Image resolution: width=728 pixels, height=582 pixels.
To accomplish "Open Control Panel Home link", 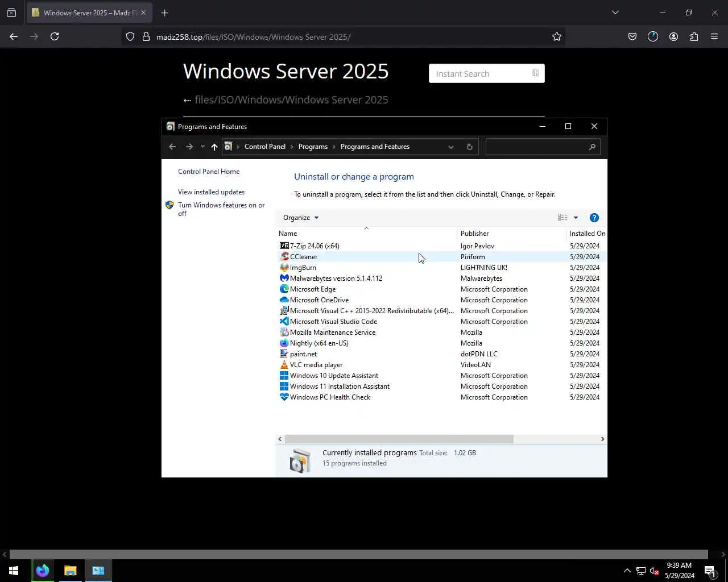I will [x=209, y=172].
